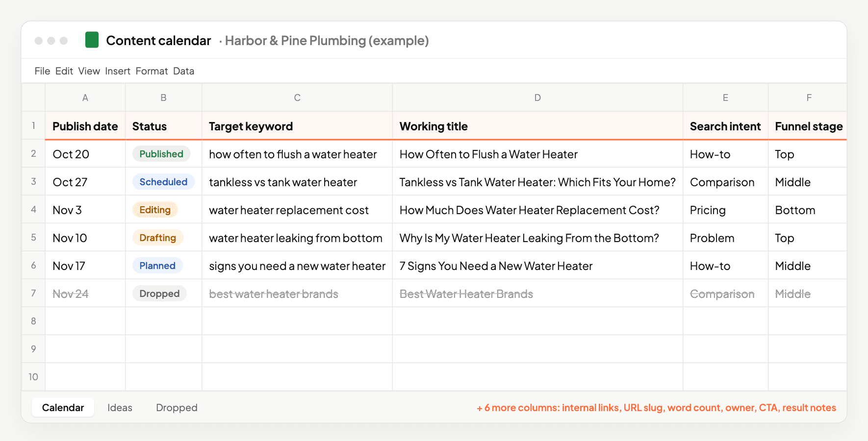Click the Planned status pill
Image resolution: width=868 pixels, height=441 pixels.
click(x=157, y=266)
